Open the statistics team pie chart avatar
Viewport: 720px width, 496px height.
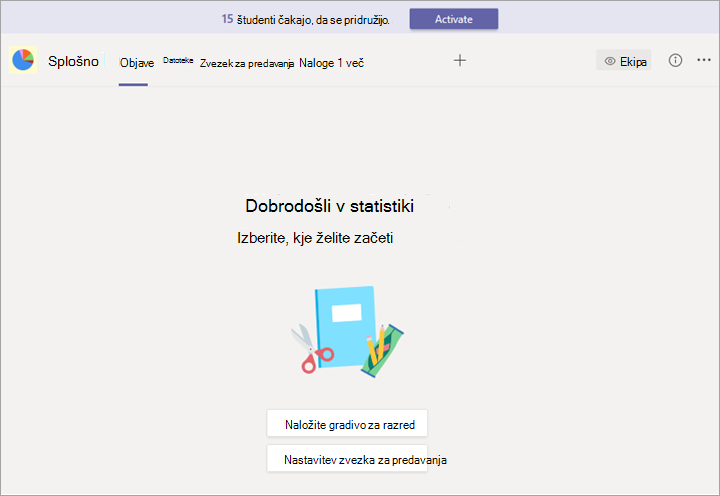(23, 60)
